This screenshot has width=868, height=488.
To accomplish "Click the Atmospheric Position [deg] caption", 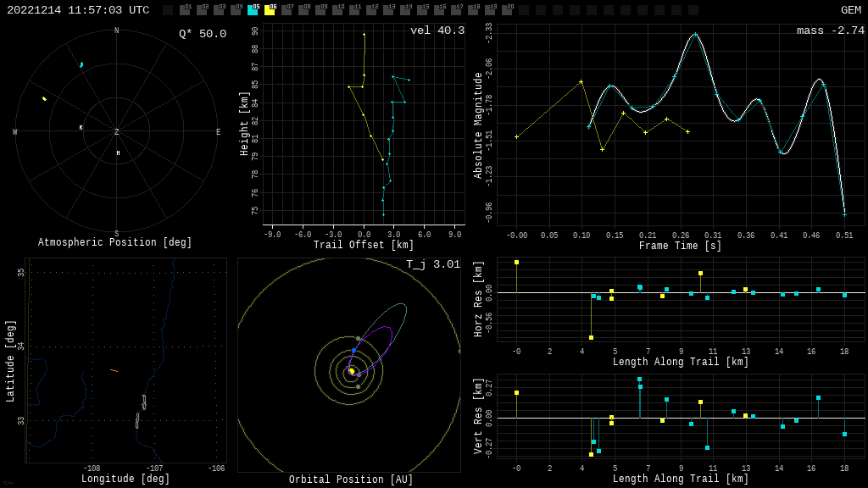I will click(115, 243).
